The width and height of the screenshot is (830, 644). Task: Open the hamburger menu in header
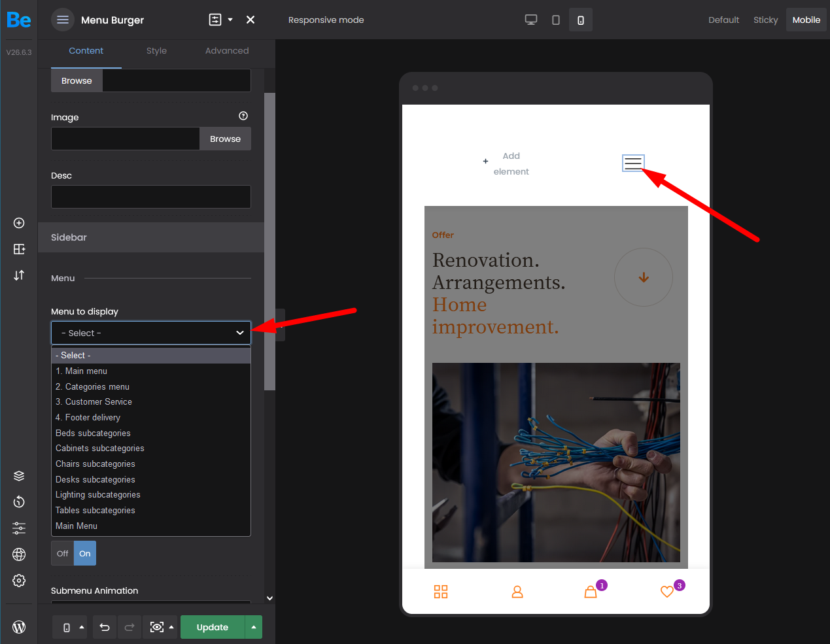(x=63, y=20)
